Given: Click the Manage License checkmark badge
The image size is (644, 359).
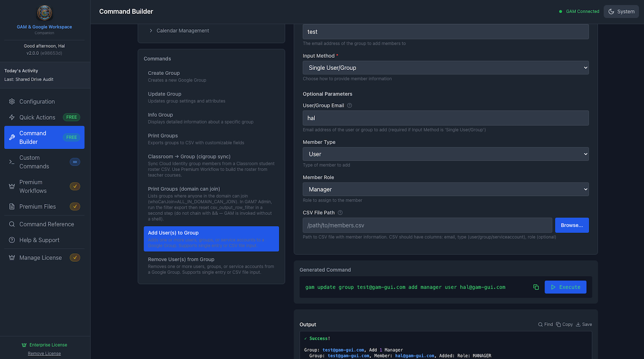Looking at the screenshot, I should point(75,258).
